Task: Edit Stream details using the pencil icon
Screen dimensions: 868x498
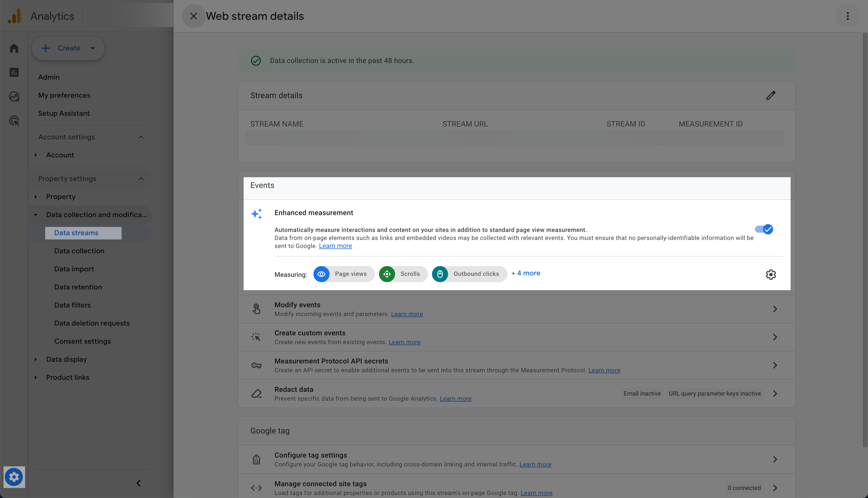Action: [x=771, y=95]
